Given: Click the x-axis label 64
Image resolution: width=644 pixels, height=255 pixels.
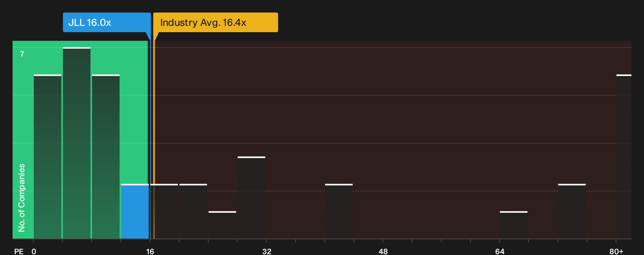Looking at the screenshot, I should pyautogui.click(x=499, y=251).
